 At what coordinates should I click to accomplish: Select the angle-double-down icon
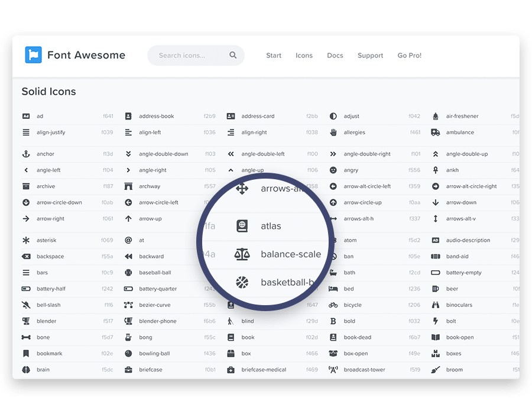[x=128, y=154]
